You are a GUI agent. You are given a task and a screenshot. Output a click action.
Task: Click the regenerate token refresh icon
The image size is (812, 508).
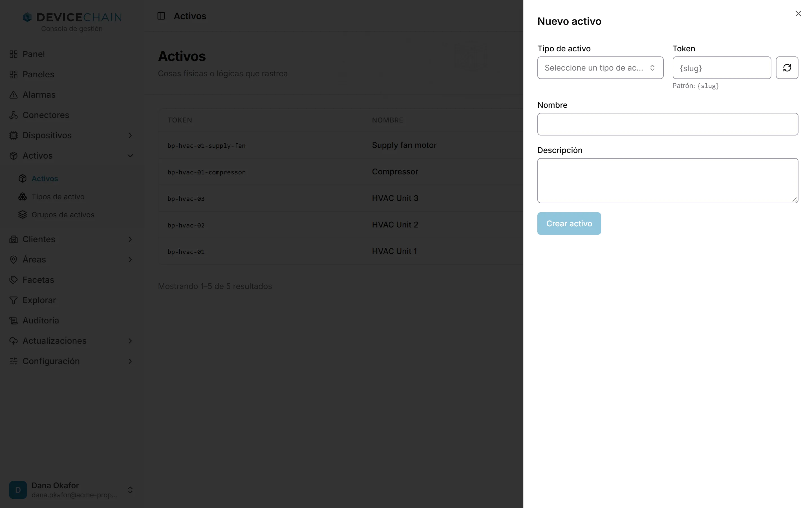(x=787, y=68)
